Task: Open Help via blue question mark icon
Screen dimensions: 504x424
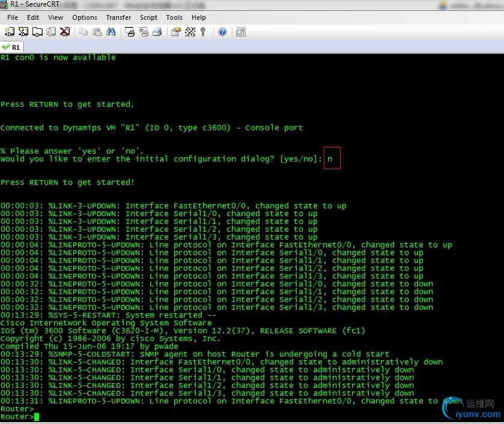Action: point(222,32)
